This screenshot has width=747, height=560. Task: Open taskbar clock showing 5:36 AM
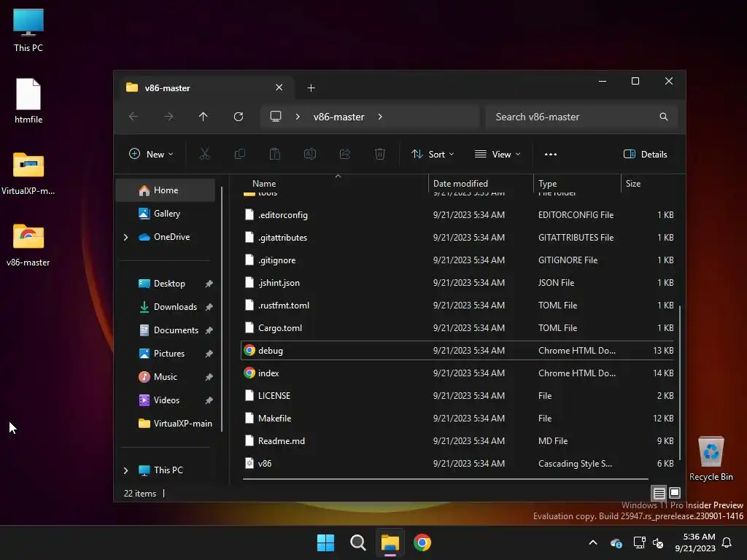[695, 542]
